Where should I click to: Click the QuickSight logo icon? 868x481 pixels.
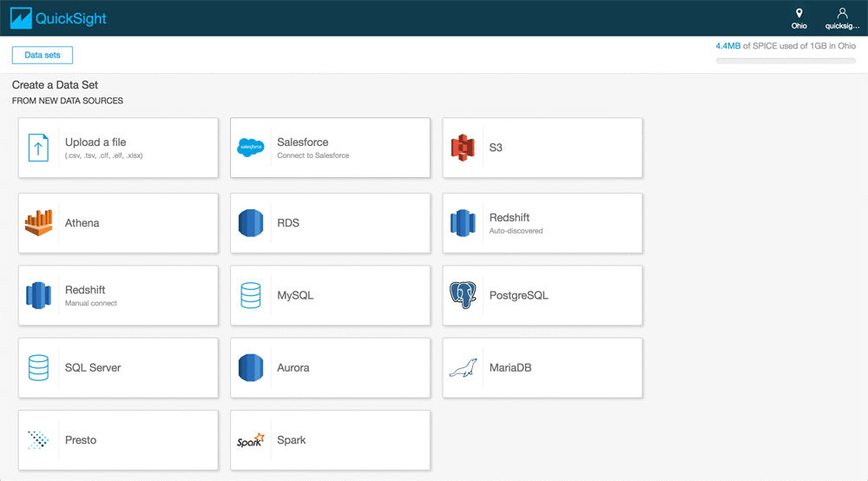coord(21,18)
